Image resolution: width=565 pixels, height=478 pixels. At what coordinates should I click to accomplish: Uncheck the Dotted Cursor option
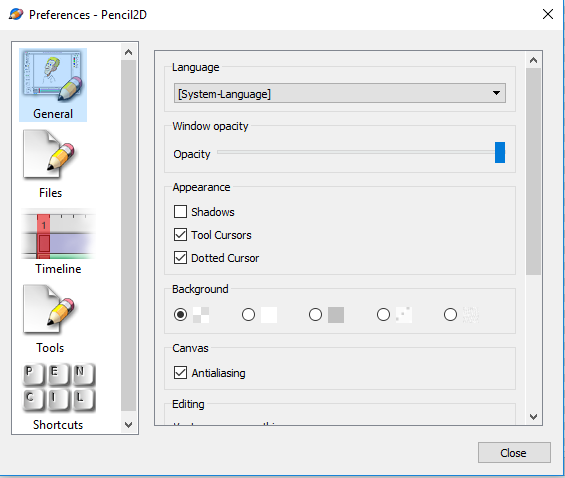point(180,258)
